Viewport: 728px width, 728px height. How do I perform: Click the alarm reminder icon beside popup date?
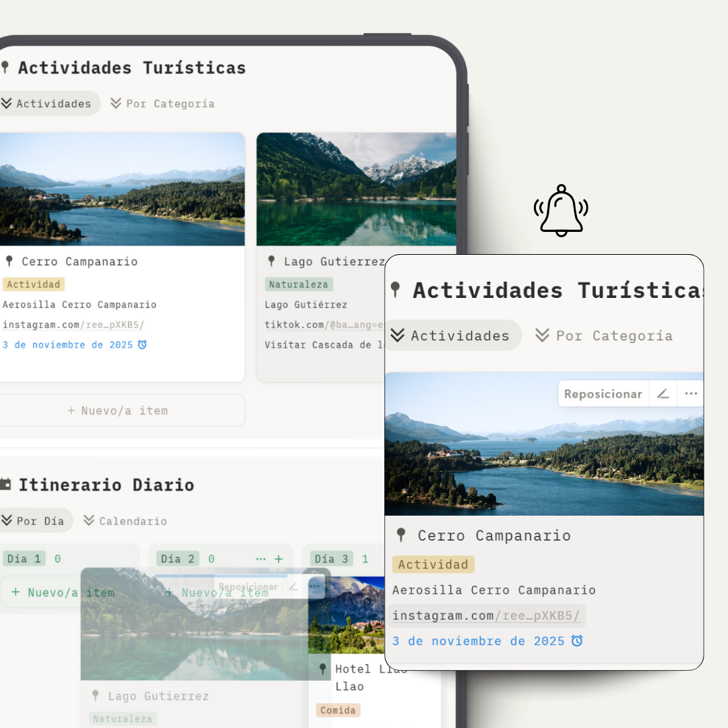click(x=577, y=641)
